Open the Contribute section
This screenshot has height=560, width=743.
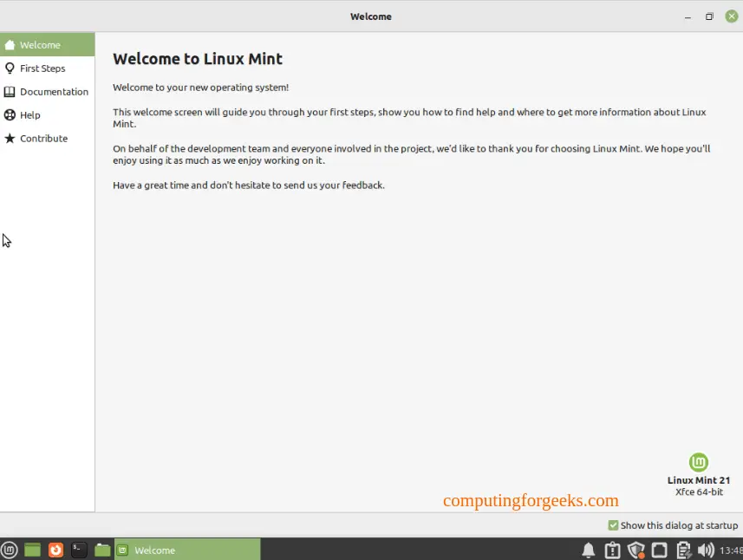pos(48,139)
